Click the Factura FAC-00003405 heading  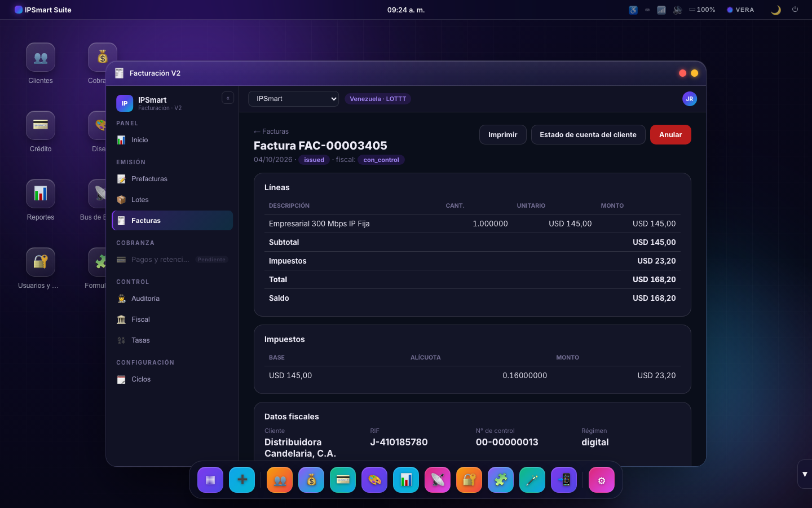(320, 146)
